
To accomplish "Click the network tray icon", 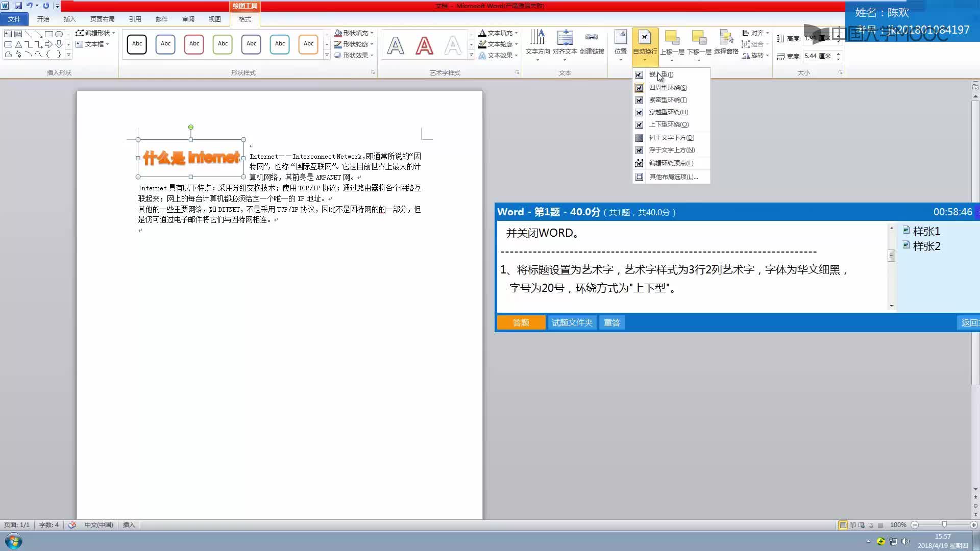I will pos(893,541).
